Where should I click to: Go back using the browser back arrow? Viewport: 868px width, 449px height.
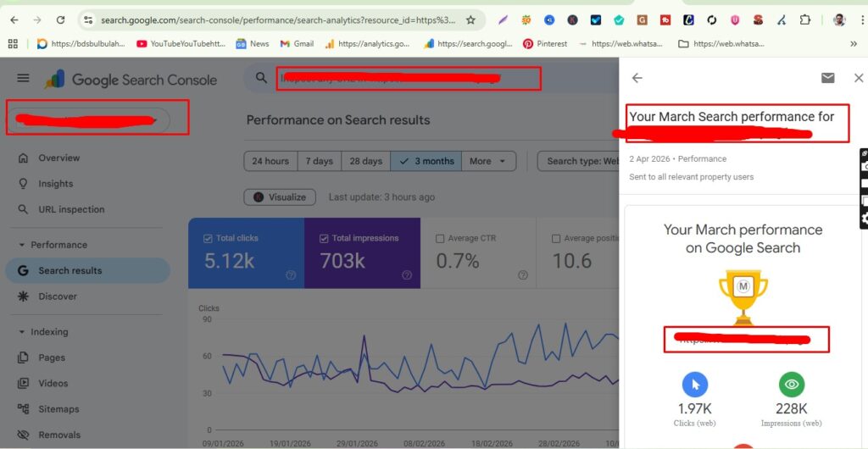[14, 19]
